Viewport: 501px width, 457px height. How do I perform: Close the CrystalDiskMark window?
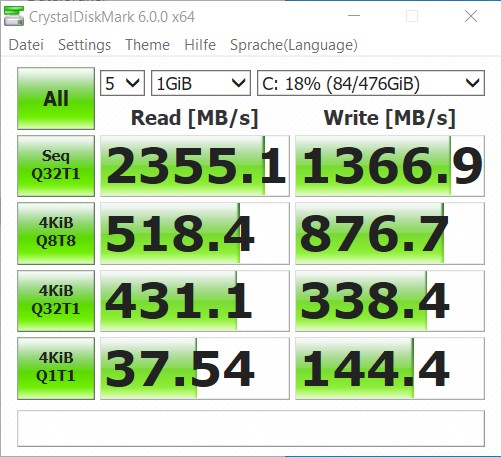point(471,16)
